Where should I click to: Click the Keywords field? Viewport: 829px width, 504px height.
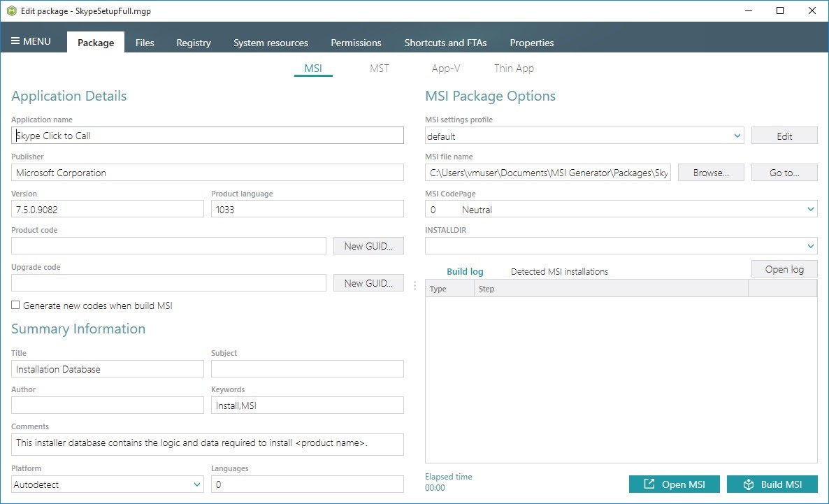click(307, 405)
